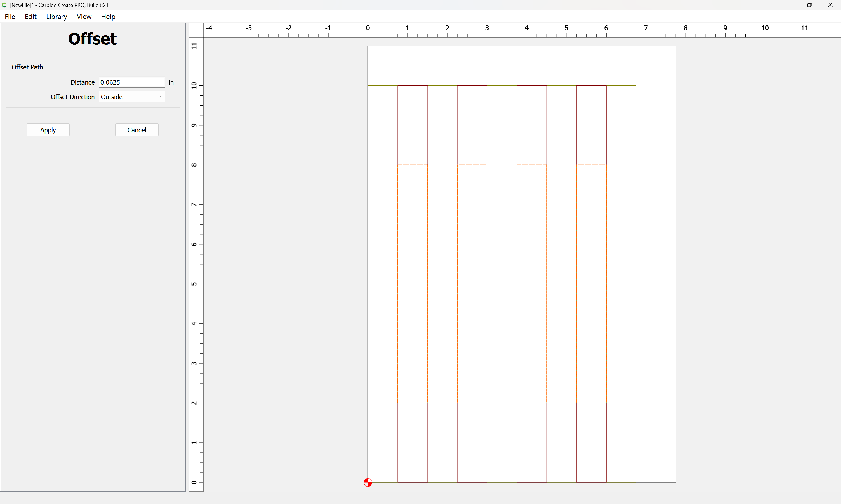
Task: Open the Offset Direction dropdown
Action: click(132, 97)
